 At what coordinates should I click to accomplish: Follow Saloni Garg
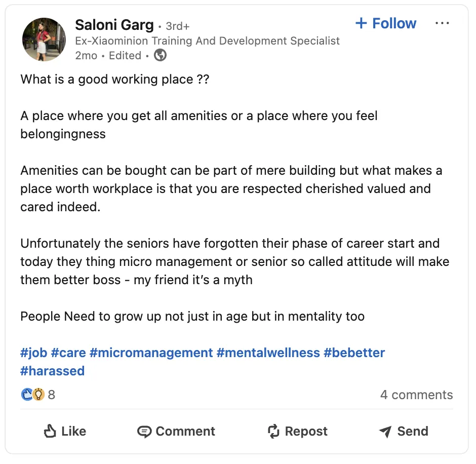coord(386,23)
